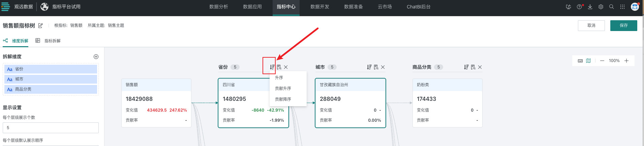The width and height of the screenshot is (644, 146).
Task: Click the 每个层级展示个数 input field
Action: (51, 128)
